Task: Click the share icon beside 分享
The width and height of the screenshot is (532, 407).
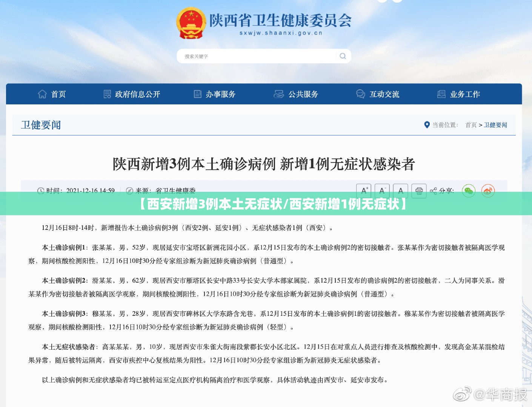Action: [433, 191]
